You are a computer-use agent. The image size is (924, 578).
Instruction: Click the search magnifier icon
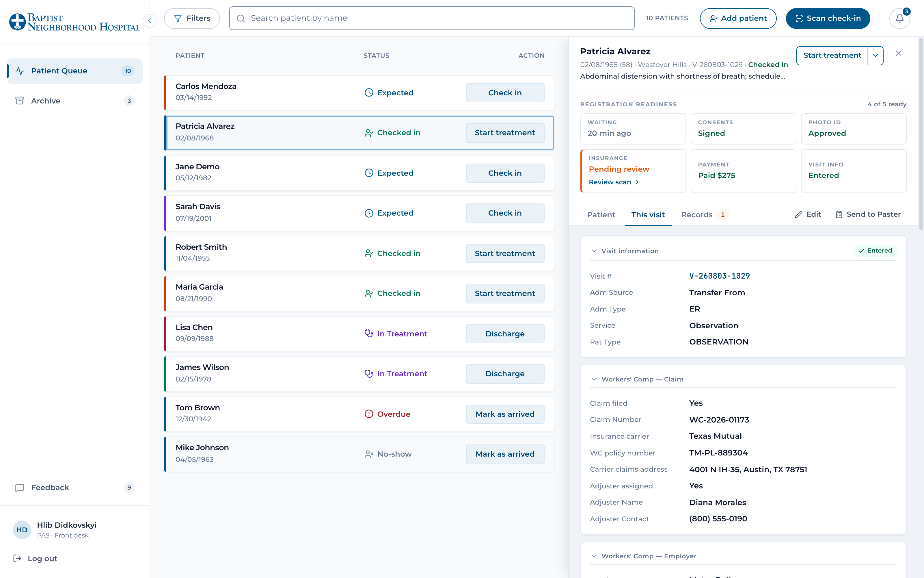tap(241, 18)
